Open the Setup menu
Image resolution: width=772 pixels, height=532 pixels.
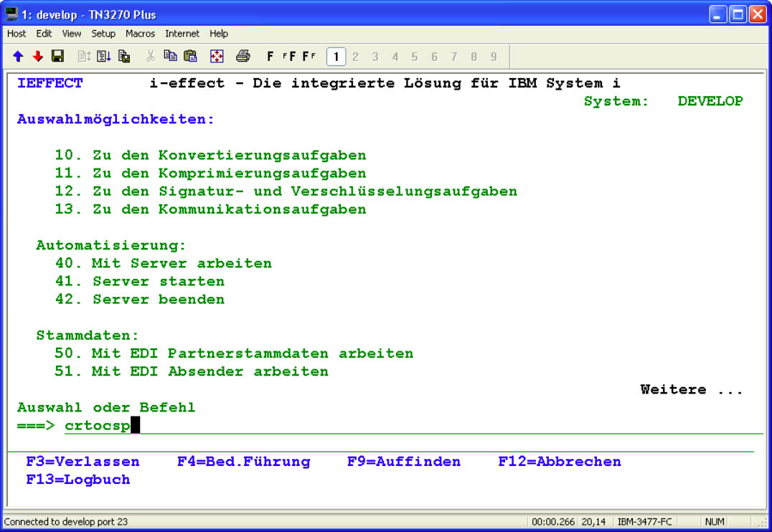pyautogui.click(x=103, y=34)
